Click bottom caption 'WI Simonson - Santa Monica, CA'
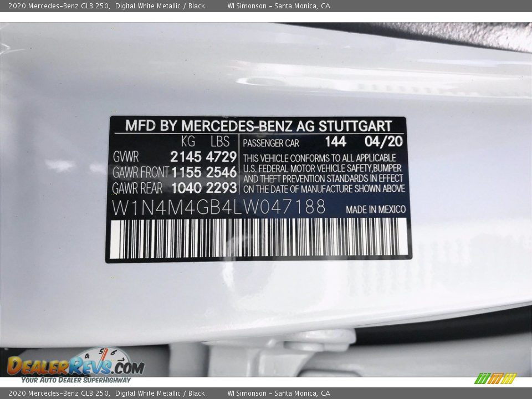532x399 pixels. tap(279, 393)
